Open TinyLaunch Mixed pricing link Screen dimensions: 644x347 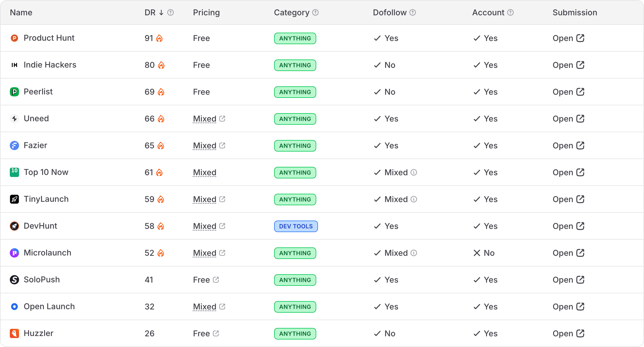click(209, 199)
